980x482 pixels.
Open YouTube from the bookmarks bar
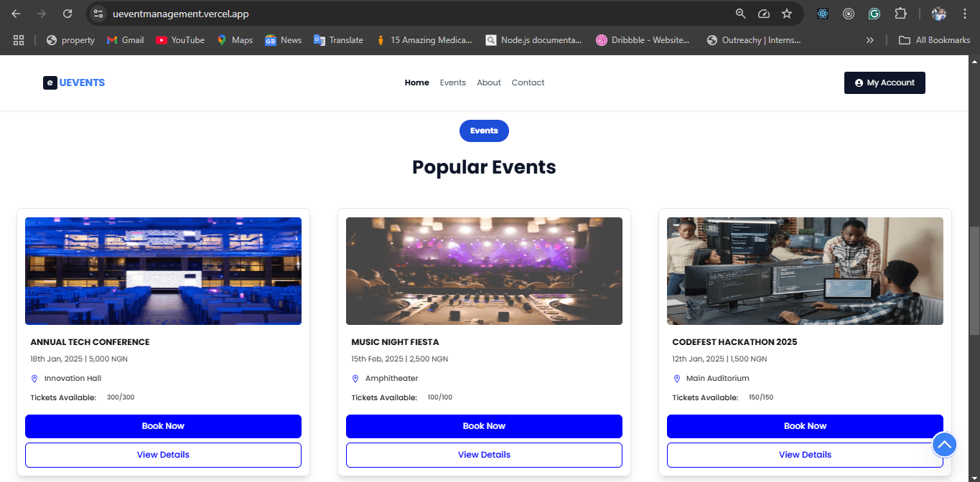179,40
